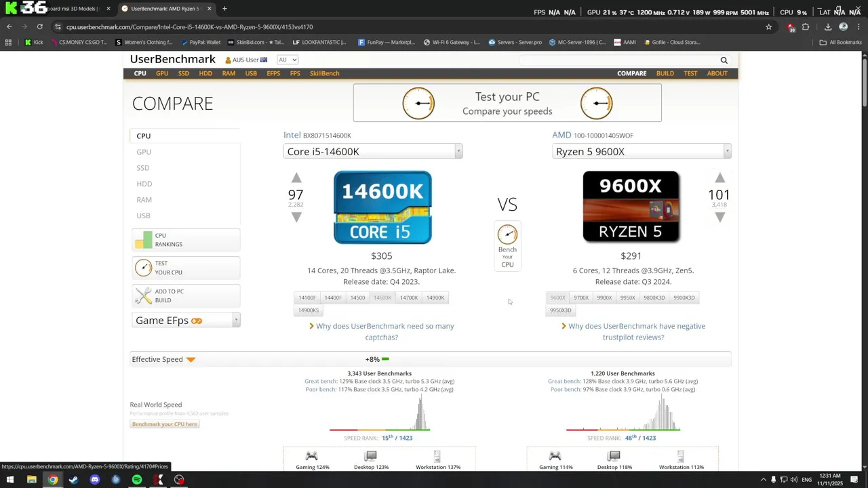This screenshot has height=488, width=868.
Task: Expand the captchas question chevron
Action: 311,326
